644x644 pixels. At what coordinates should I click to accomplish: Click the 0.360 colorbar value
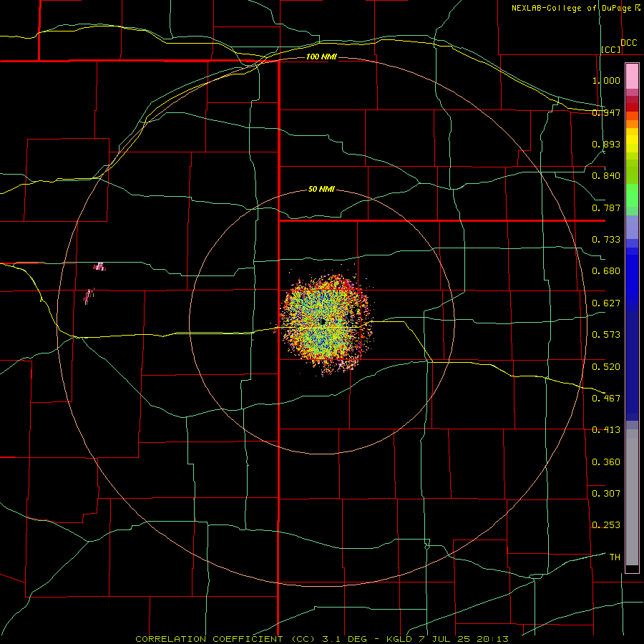606,462
